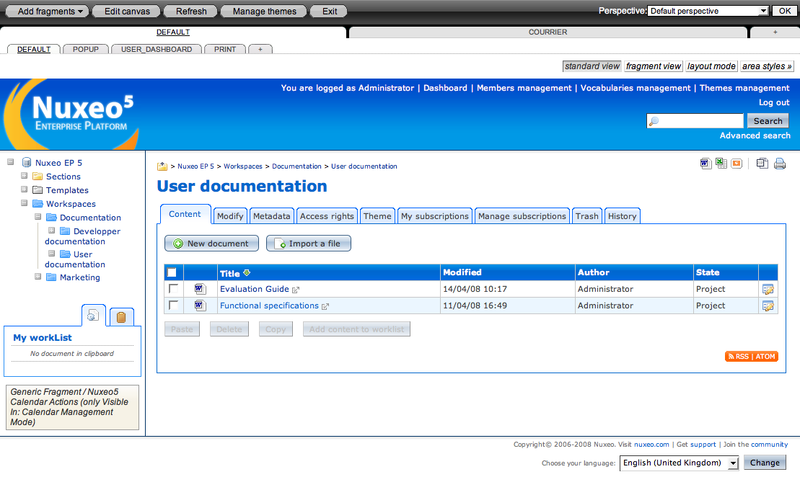This screenshot has height=477, width=800.
Task: Click the Documentation folder icon in tree
Action: click(51, 217)
